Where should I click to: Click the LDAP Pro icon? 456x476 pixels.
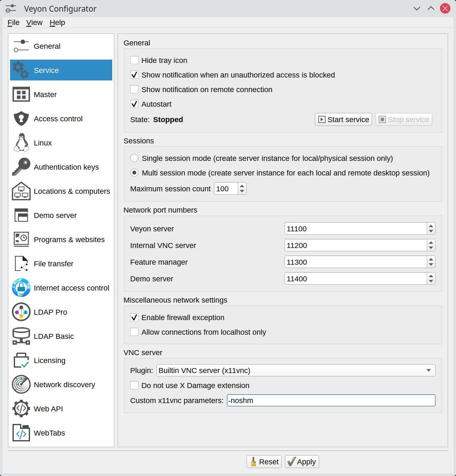tap(21, 312)
